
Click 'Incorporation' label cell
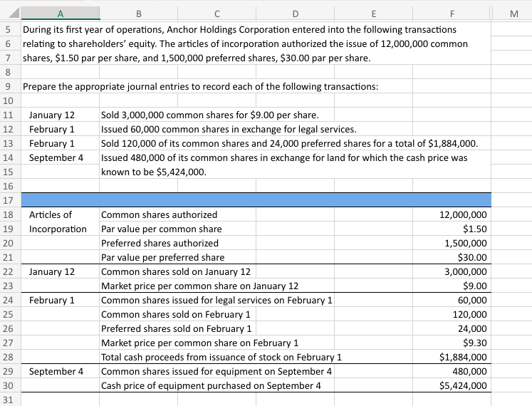(x=61, y=229)
